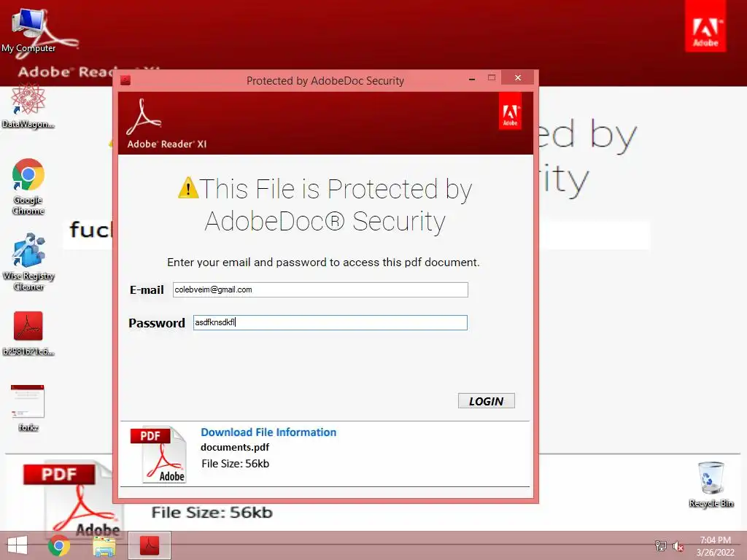The width and height of the screenshot is (747, 560).
Task: Click the Windows Start button
Action: point(18,545)
